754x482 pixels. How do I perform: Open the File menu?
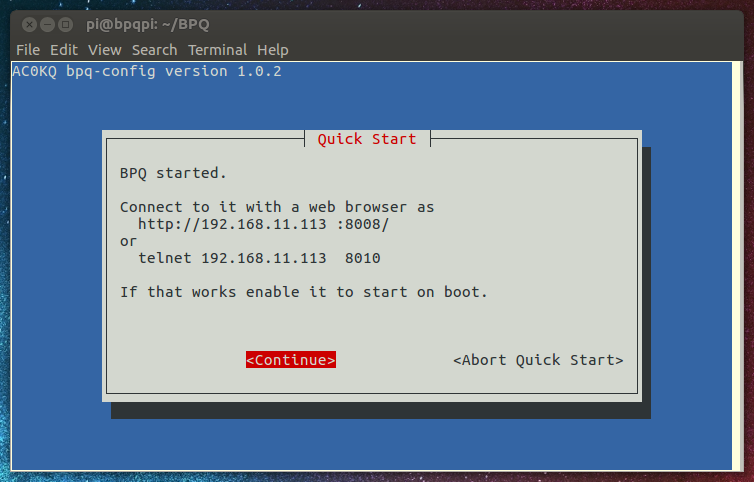[x=28, y=50]
